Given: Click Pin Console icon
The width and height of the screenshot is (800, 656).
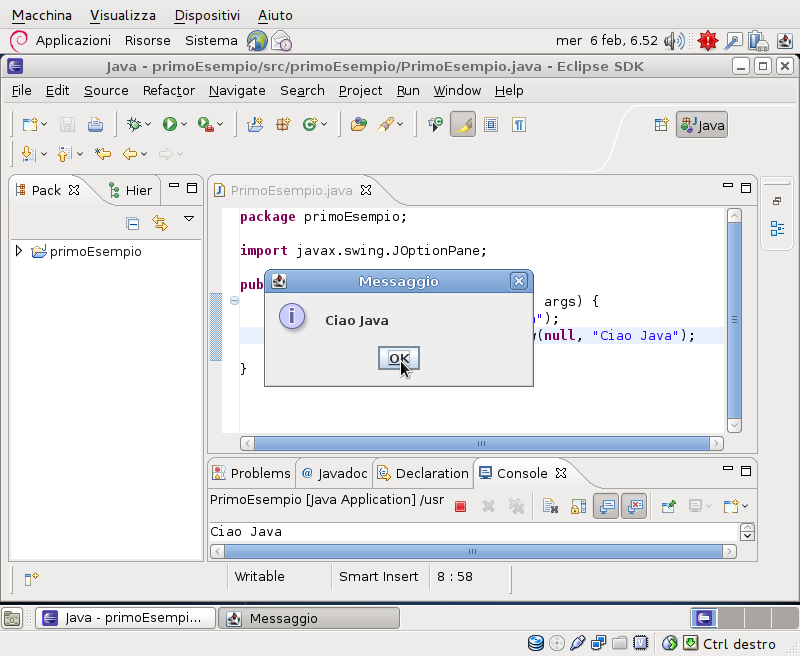Looking at the screenshot, I should pyautogui.click(x=668, y=506).
